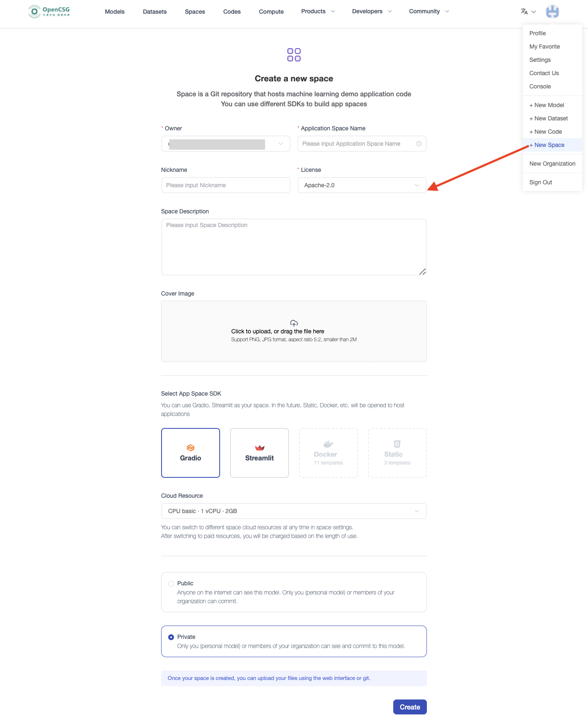Click the user avatar icon
Viewport: 588px width, 719px height.
point(552,12)
